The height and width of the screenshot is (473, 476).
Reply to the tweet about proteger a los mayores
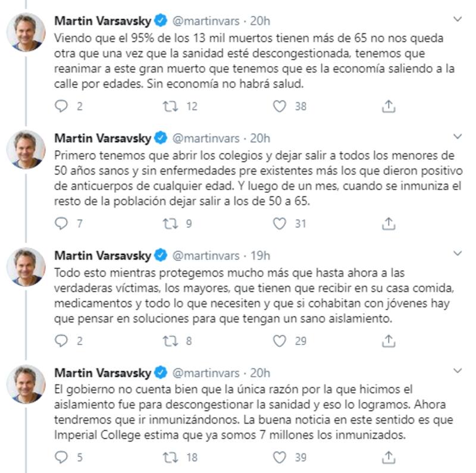pyautogui.click(x=62, y=341)
